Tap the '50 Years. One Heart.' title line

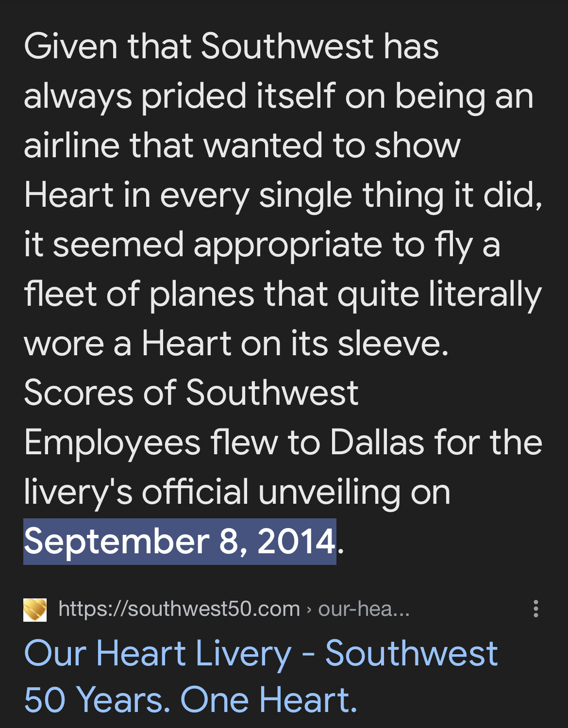coord(191,699)
